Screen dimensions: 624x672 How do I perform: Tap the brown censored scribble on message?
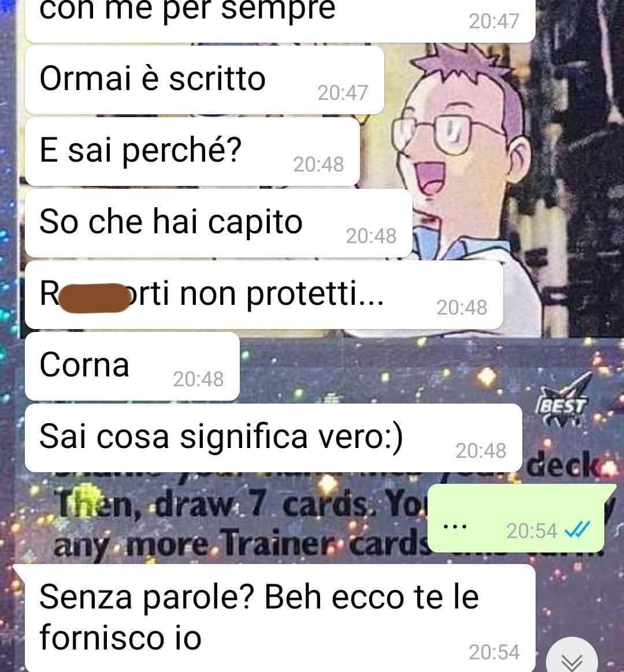pos(94,297)
